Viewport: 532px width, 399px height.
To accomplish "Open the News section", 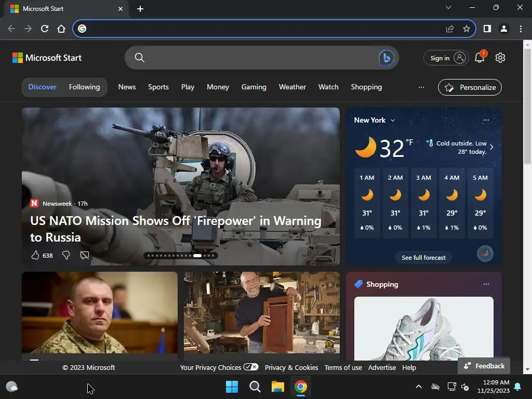I will 127,87.
